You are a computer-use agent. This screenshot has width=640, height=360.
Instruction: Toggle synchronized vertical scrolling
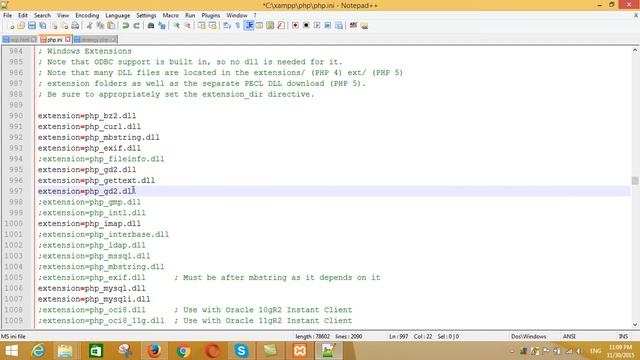point(202,26)
